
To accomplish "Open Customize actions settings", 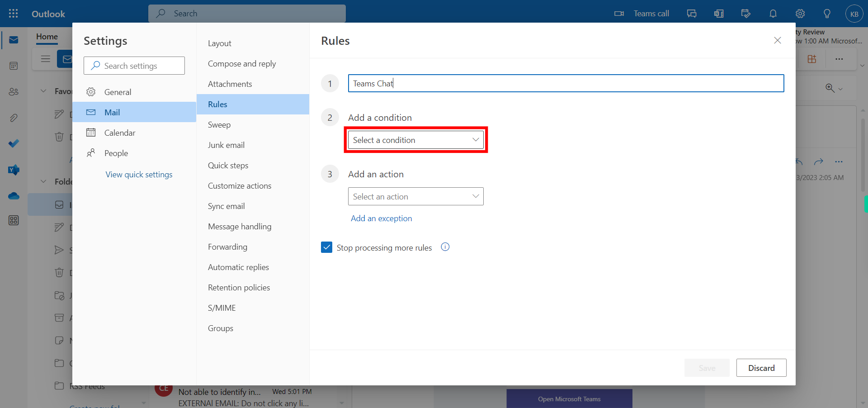I will pos(253,186).
